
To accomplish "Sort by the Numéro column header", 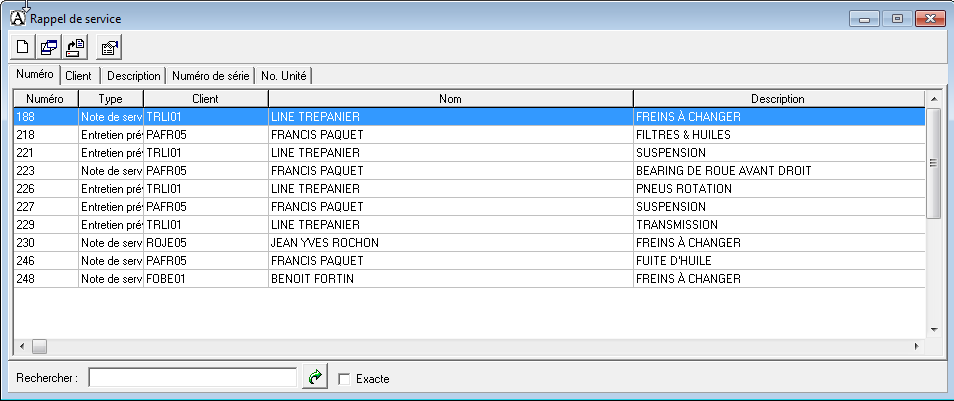I will point(46,99).
